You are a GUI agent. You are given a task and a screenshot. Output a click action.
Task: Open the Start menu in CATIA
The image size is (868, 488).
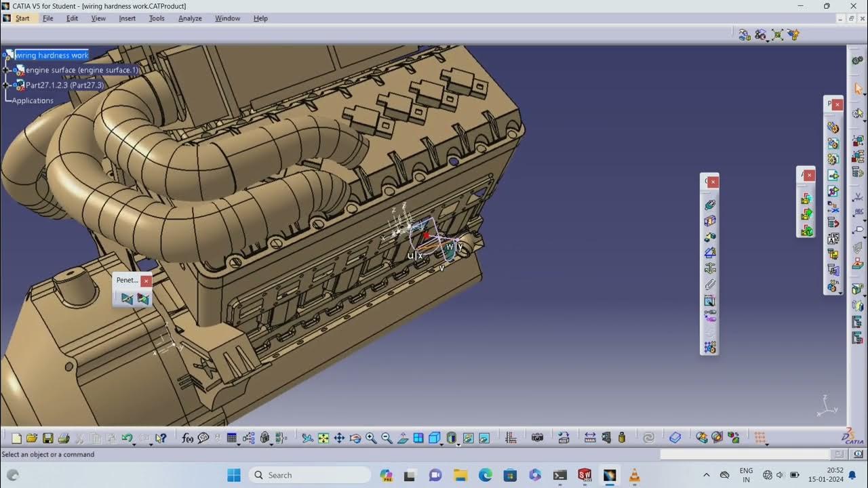click(x=22, y=18)
